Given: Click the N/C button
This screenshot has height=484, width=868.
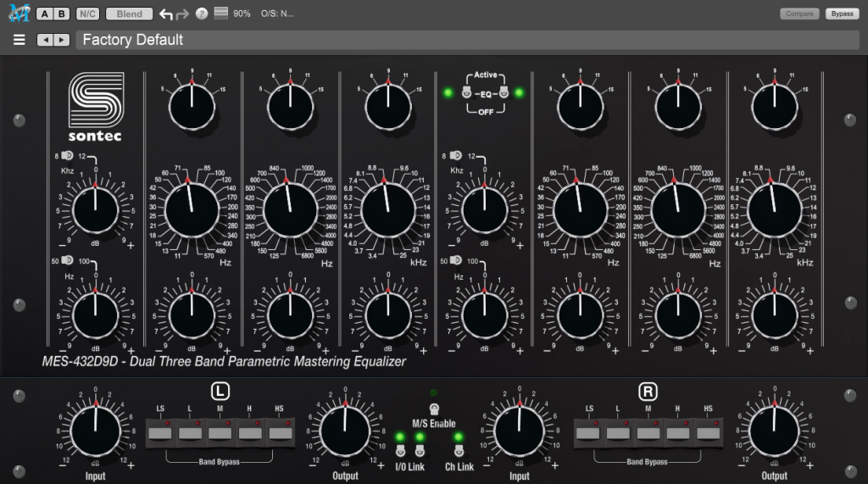Looking at the screenshot, I should [x=87, y=14].
